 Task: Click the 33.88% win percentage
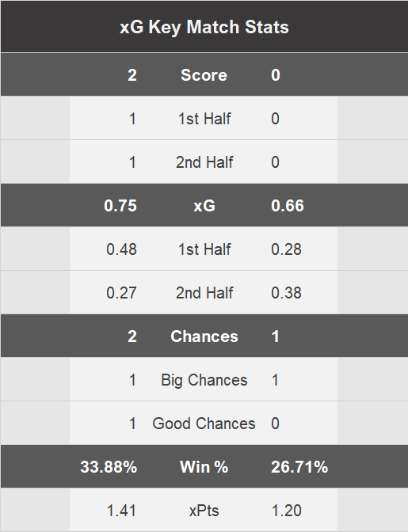109,467
